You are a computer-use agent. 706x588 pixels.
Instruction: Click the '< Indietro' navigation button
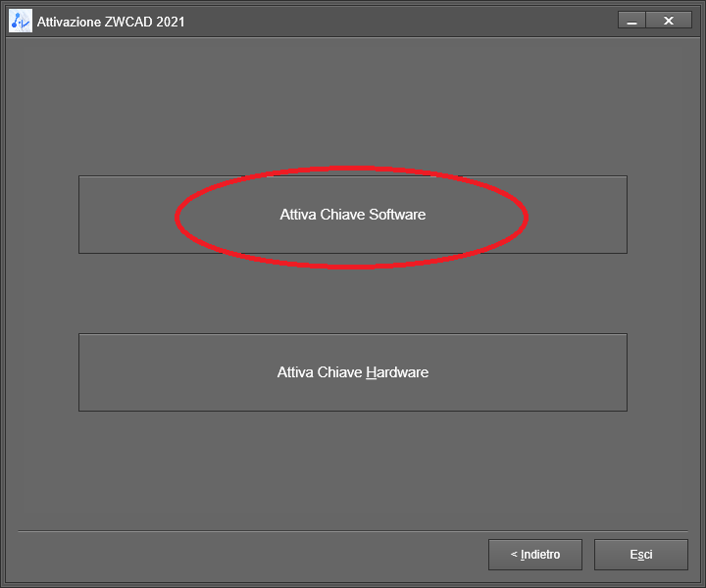(x=535, y=555)
